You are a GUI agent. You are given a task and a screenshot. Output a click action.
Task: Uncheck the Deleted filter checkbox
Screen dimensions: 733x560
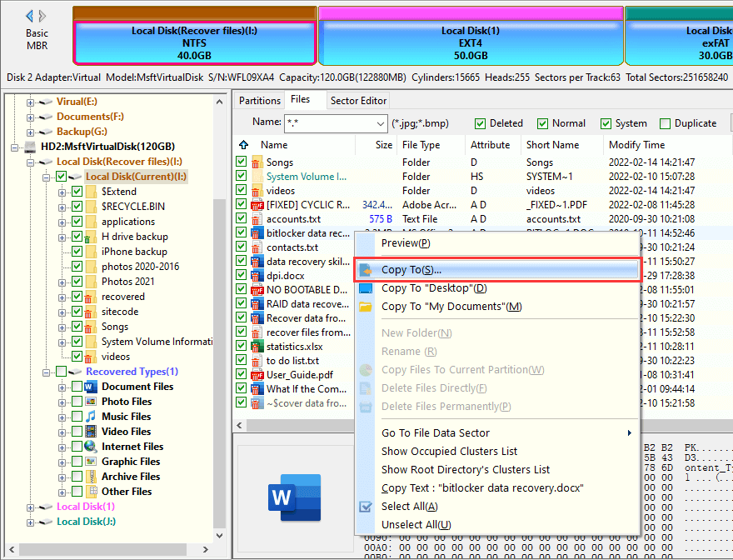(480, 122)
